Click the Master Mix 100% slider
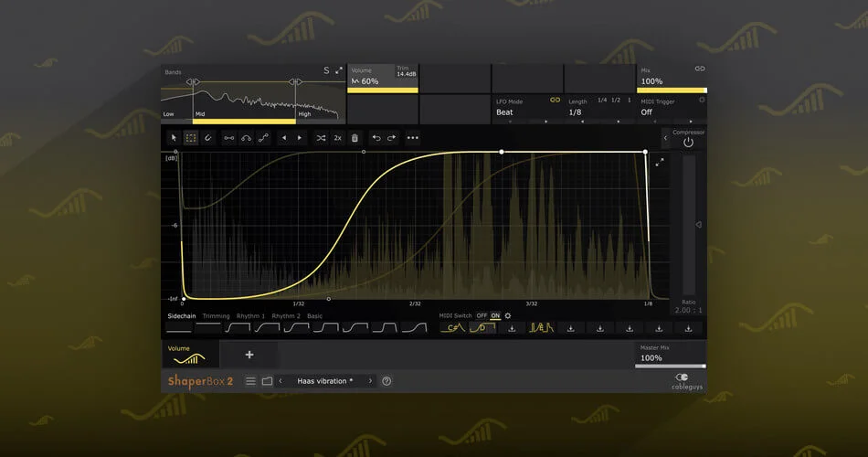Viewport: 868px width, 457px height. click(x=671, y=367)
